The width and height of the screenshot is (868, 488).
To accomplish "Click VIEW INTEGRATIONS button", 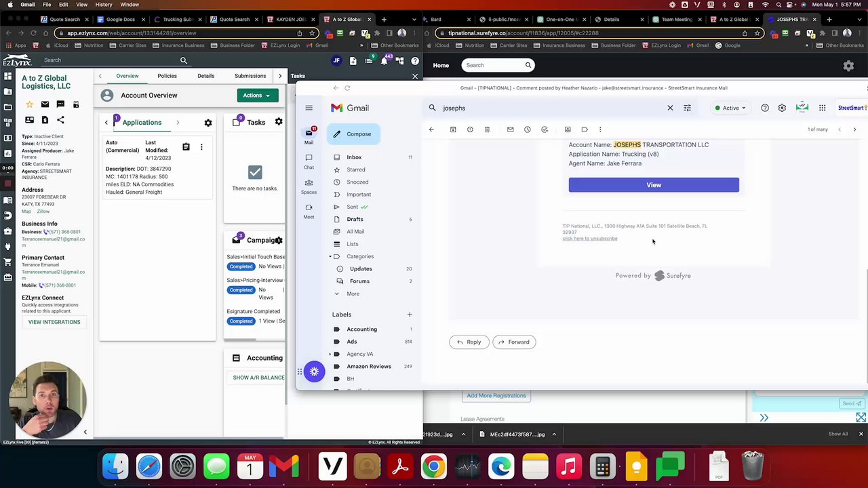I will [x=54, y=322].
